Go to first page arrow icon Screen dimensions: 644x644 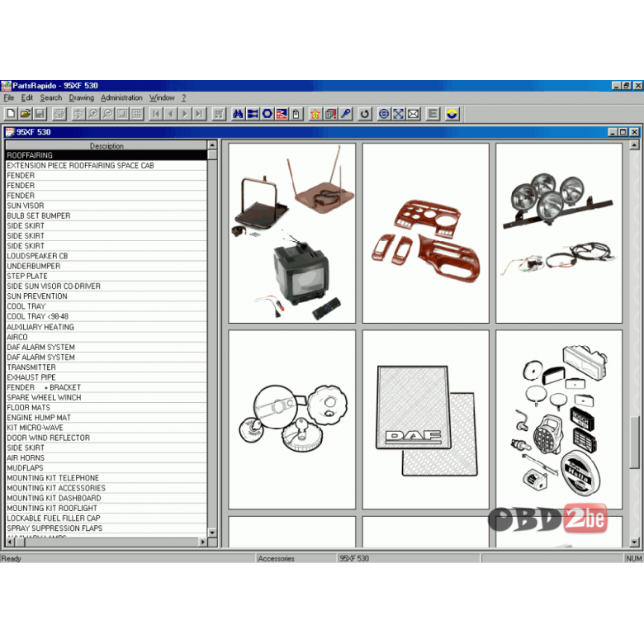coord(156,114)
